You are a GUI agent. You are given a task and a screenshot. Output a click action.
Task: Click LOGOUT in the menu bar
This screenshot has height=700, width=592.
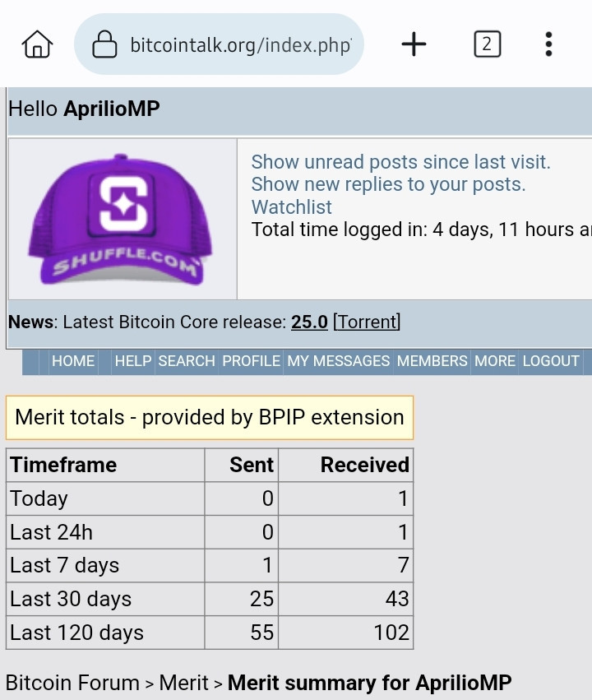[551, 361]
